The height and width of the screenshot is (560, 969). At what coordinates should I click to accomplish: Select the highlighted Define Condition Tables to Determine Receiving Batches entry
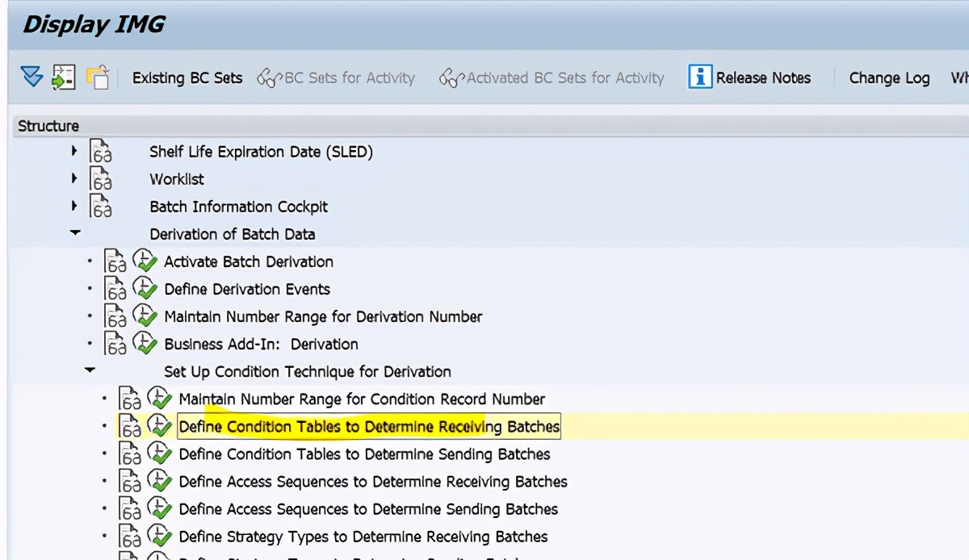point(369,426)
